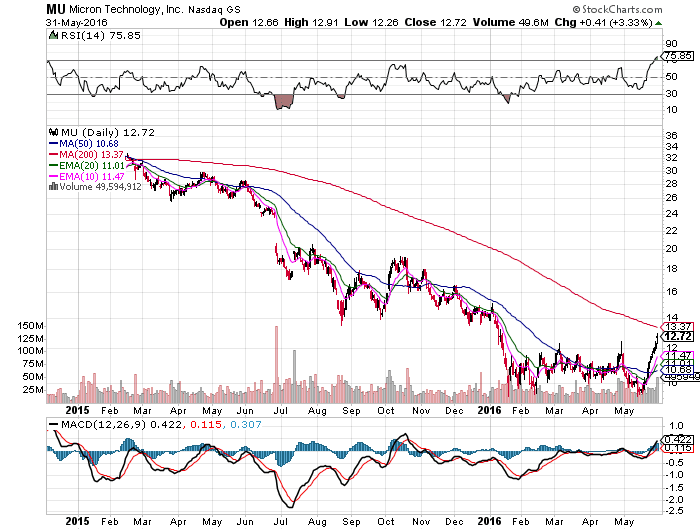Viewport: 700px width, 530px height.
Task: Click the '36' label on the price axis
Action: click(671, 135)
